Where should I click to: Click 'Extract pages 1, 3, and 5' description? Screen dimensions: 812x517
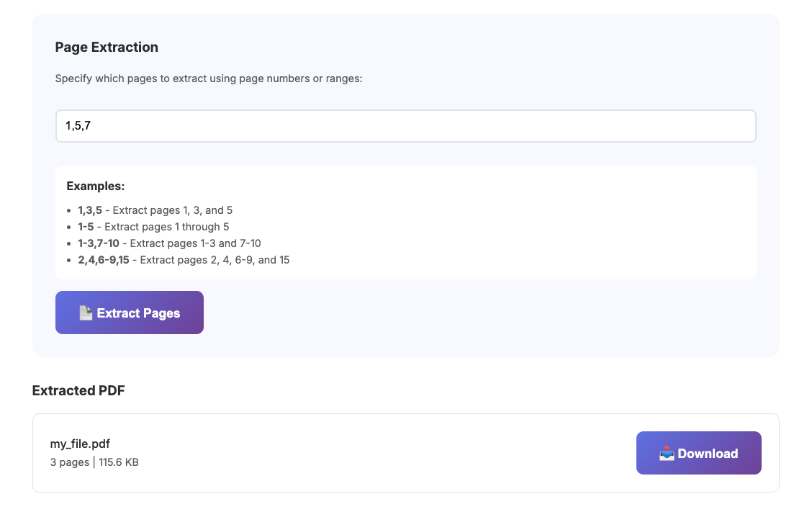click(x=173, y=210)
